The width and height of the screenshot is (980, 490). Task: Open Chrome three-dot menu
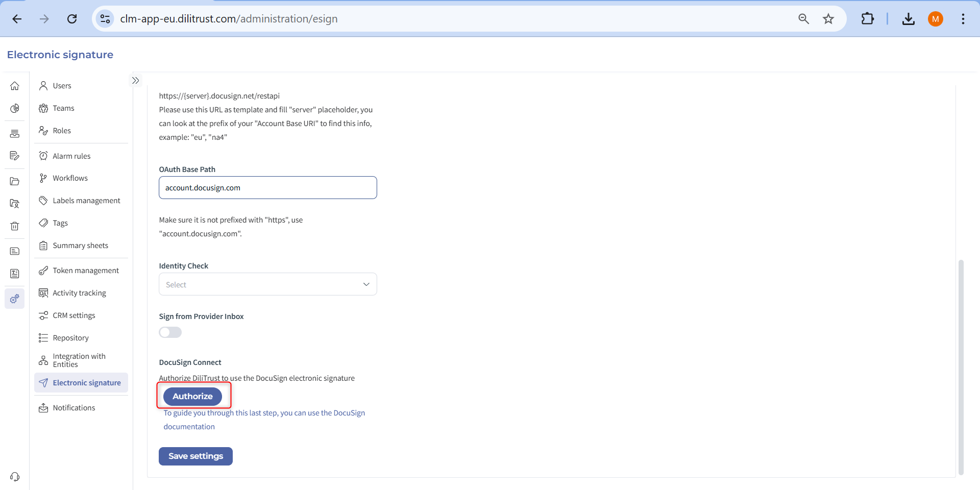[963, 19]
